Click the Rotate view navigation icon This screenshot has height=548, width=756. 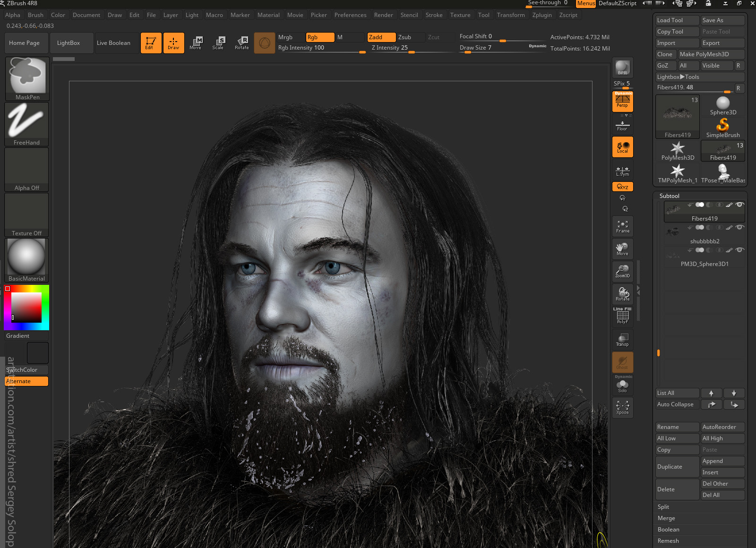(x=623, y=294)
